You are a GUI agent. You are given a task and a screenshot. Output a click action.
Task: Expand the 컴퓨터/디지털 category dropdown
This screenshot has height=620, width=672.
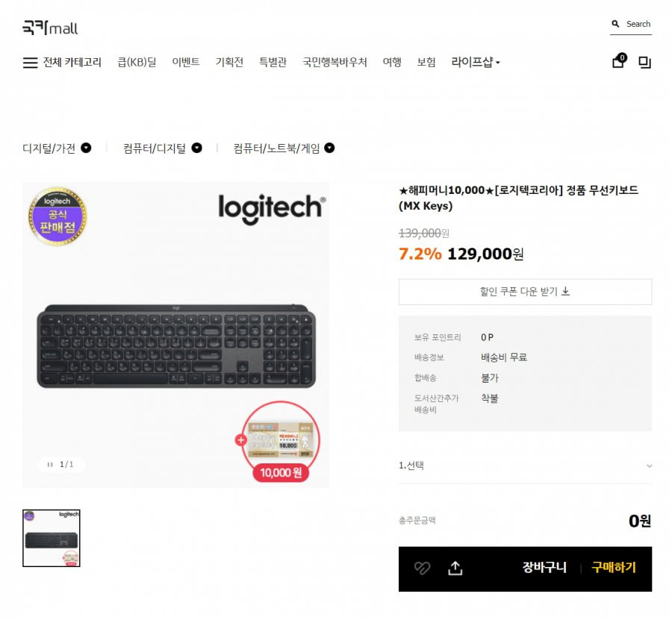tap(196, 148)
